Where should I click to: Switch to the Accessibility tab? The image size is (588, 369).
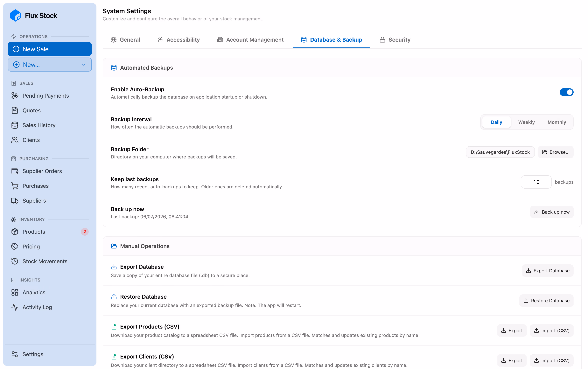click(x=179, y=40)
